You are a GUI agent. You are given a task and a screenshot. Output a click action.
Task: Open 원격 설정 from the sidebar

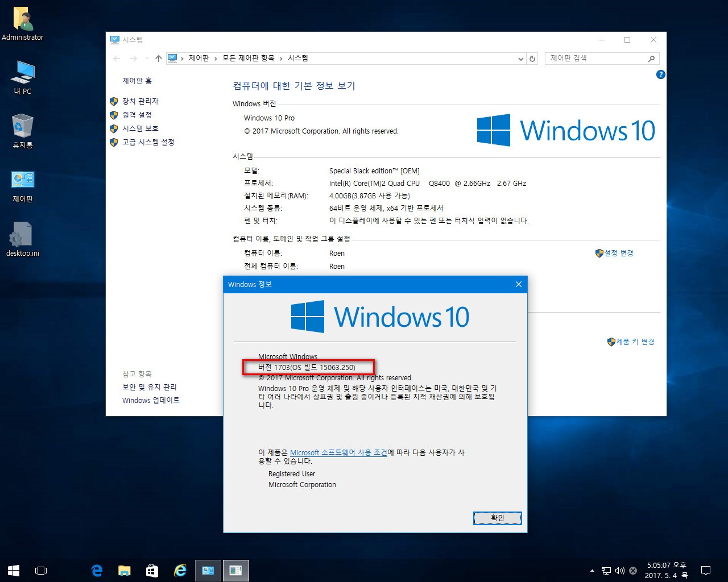coord(137,115)
